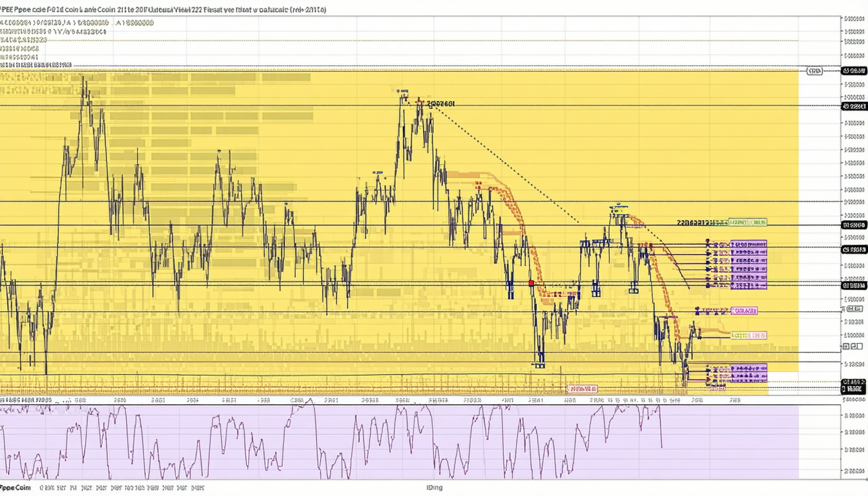Click the pink label below purple label stack
Image resolution: width=868 pixels, height=496 pixels.
click(743, 311)
